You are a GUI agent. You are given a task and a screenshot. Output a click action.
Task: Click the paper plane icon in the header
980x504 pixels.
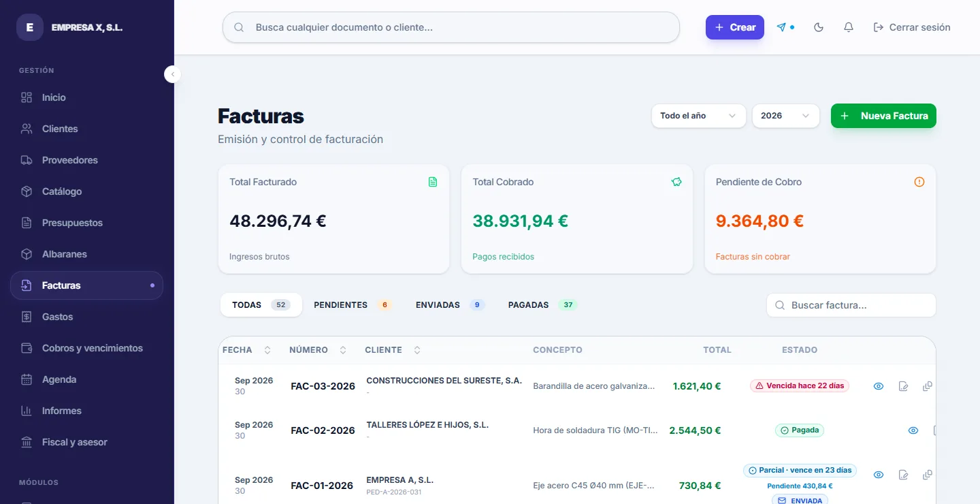click(x=782, y=27)
